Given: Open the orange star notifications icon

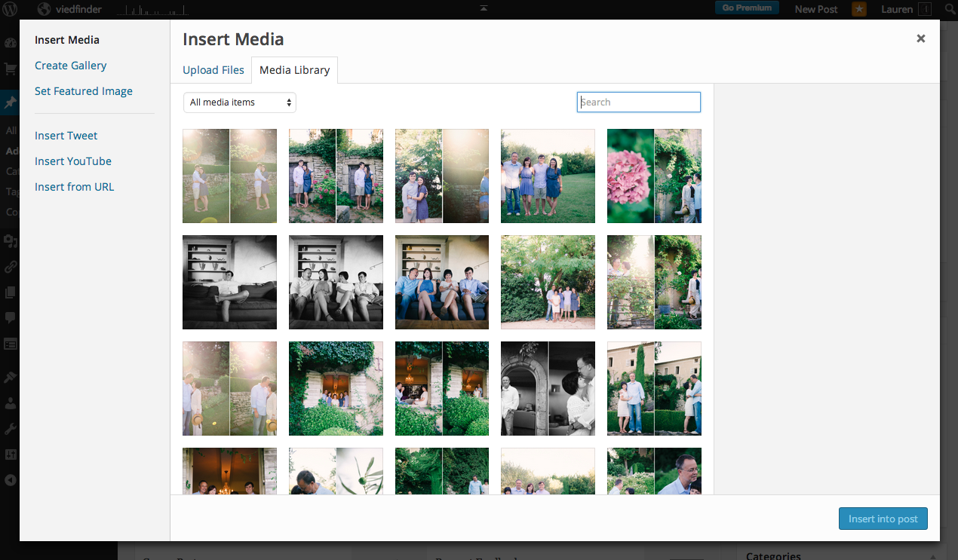Looking at the screenshot, I should coord(859,9).
